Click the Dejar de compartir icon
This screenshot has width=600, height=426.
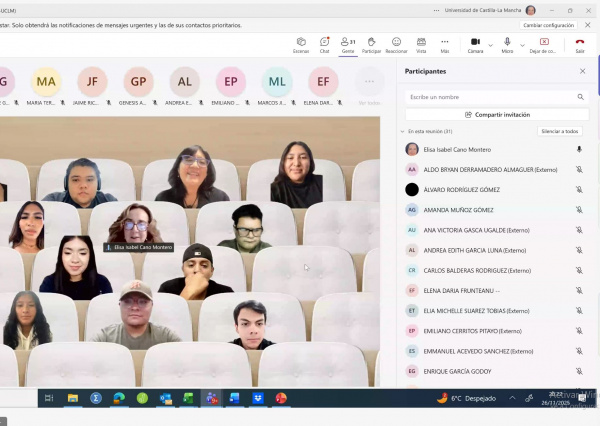[544, 42]
